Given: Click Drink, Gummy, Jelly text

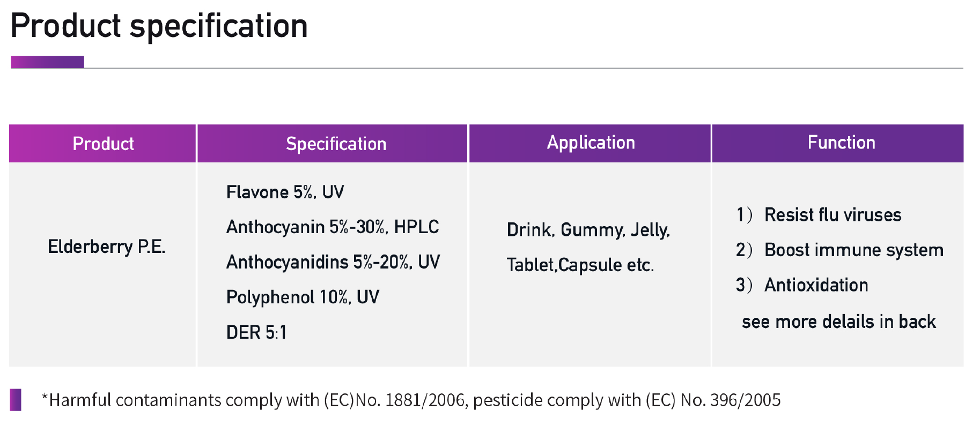Looking at the screenshot, I should click(588, 230).
